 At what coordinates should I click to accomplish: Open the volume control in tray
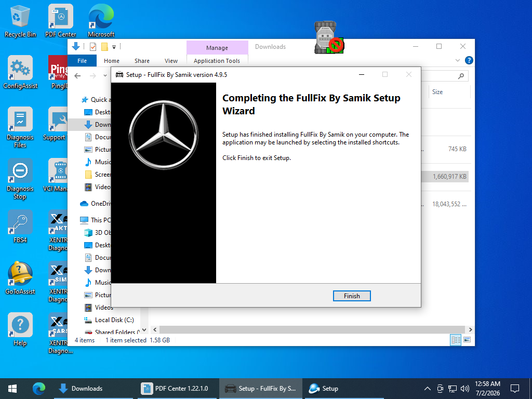465,389
